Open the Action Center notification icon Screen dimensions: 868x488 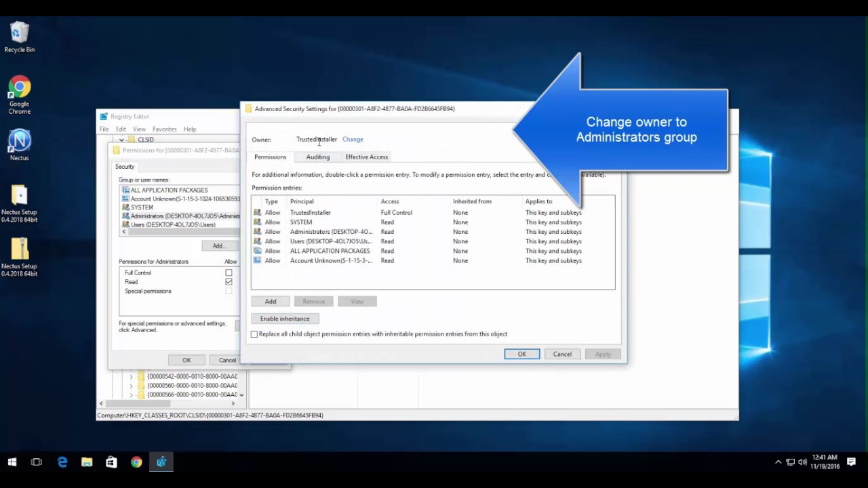[x=851, y=462]
